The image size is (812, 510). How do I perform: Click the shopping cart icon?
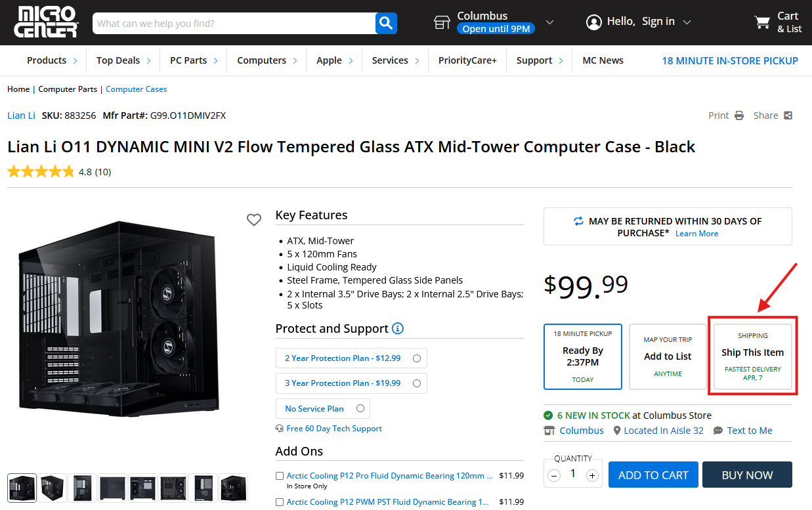762,22
